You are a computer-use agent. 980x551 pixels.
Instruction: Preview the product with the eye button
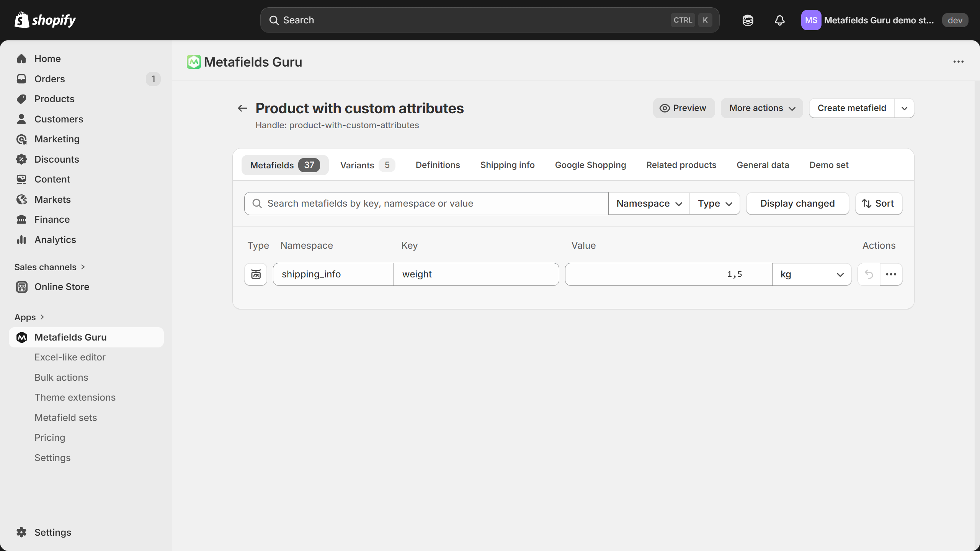[683, 108]
